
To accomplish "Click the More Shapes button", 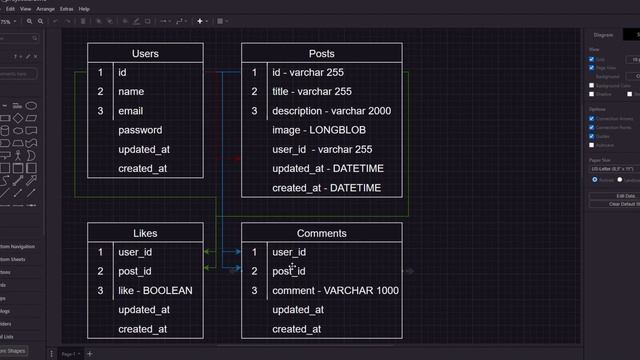I will [13, 351].
